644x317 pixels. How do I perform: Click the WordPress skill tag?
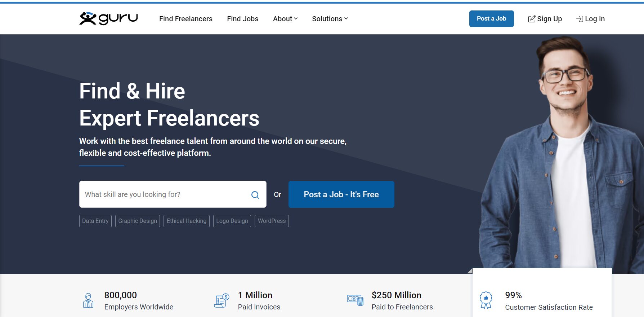point(272,221)
